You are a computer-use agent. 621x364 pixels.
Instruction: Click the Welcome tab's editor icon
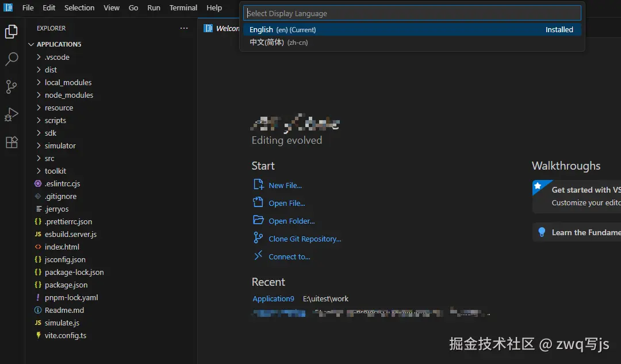208,28
